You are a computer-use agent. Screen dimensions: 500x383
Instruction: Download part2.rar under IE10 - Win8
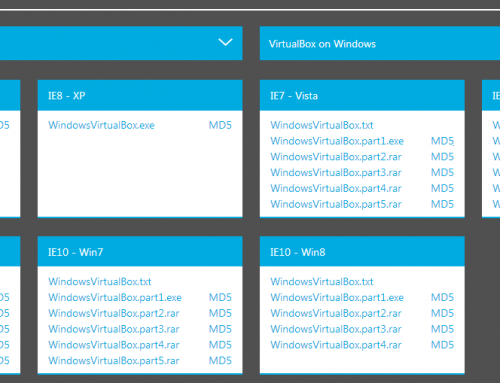[336, 313]
